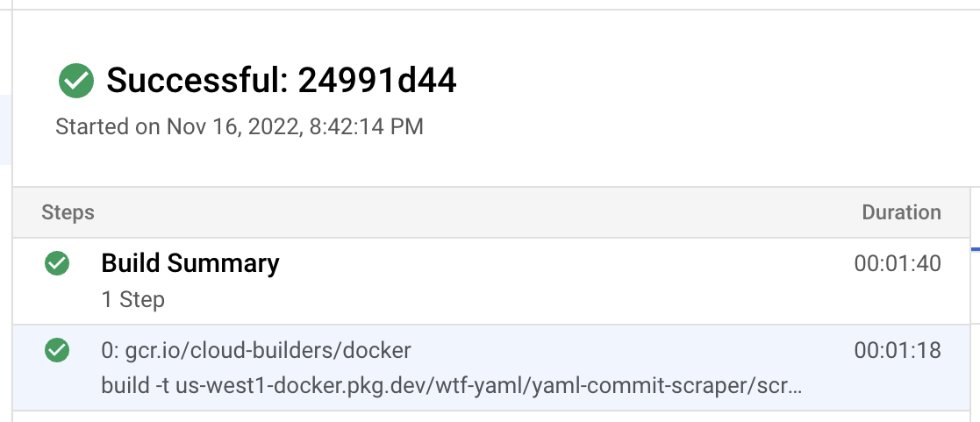Click the empty row below the docker step
This screenshot has width=980, height=422.
point(491,417)
